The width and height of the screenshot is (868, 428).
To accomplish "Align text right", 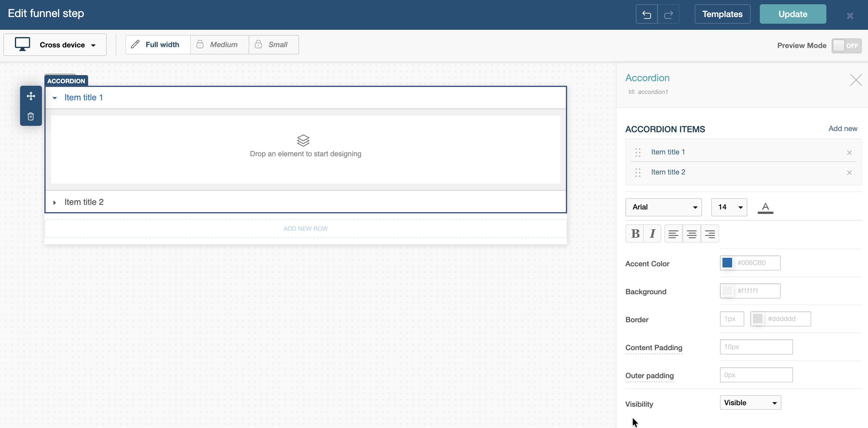I will (710, 233).
